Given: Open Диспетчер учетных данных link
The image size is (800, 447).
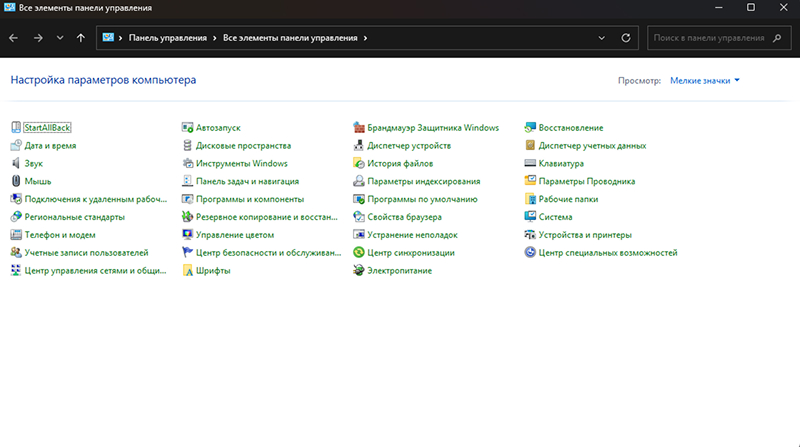Looking at the screenshot, I should coord(592,145).
